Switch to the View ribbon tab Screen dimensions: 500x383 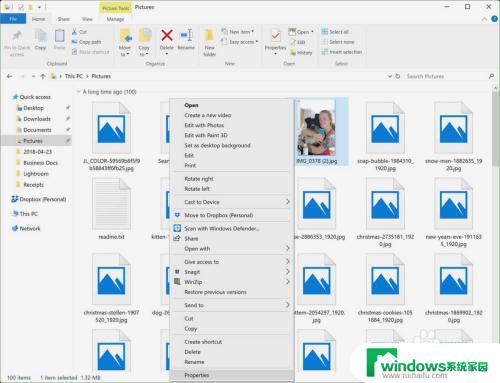[x=87, y=19]
